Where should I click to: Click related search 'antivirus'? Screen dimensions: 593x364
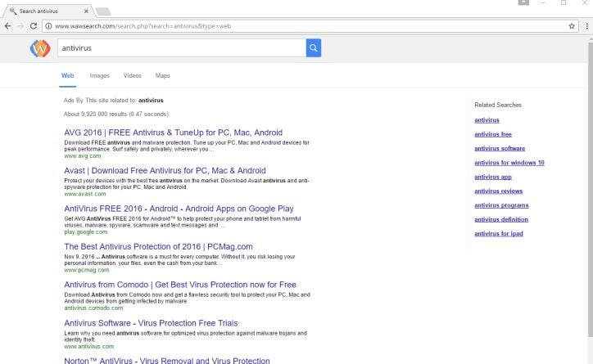[487, 120]
